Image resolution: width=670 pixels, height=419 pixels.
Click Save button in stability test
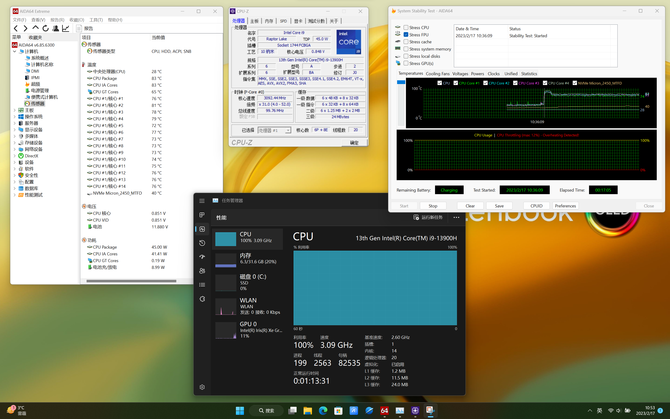coord(499,206)
